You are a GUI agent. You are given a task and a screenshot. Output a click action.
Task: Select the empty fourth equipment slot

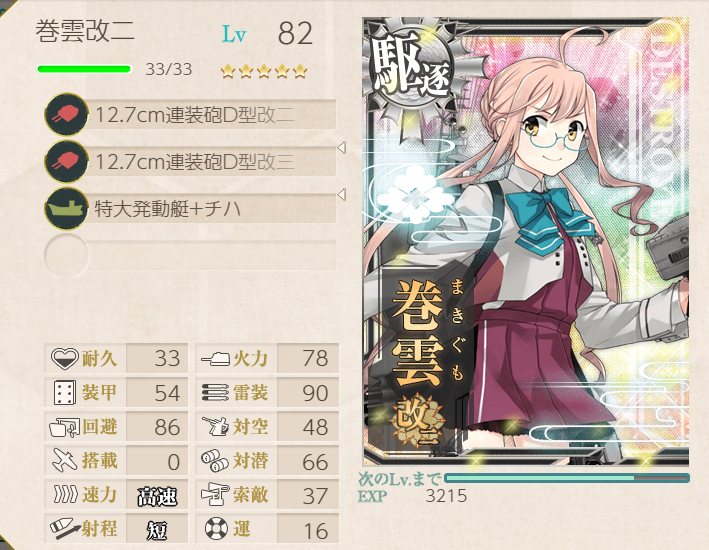[190, 256]
